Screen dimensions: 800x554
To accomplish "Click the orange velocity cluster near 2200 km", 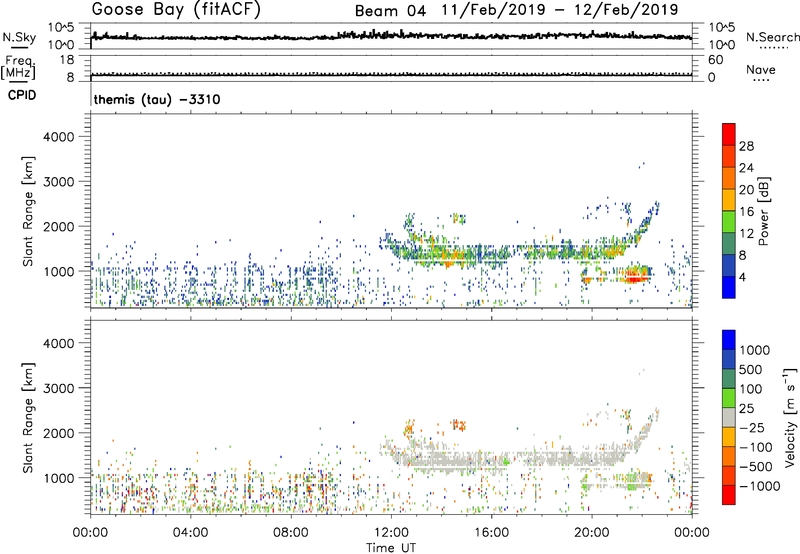I will [458, 424].
